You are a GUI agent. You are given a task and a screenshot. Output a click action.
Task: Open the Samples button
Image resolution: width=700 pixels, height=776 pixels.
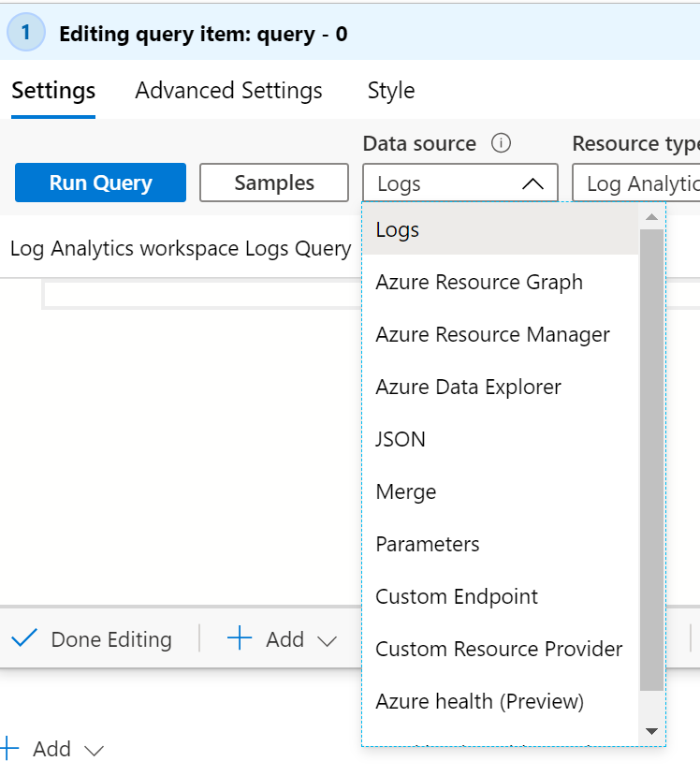coord(273,183)
